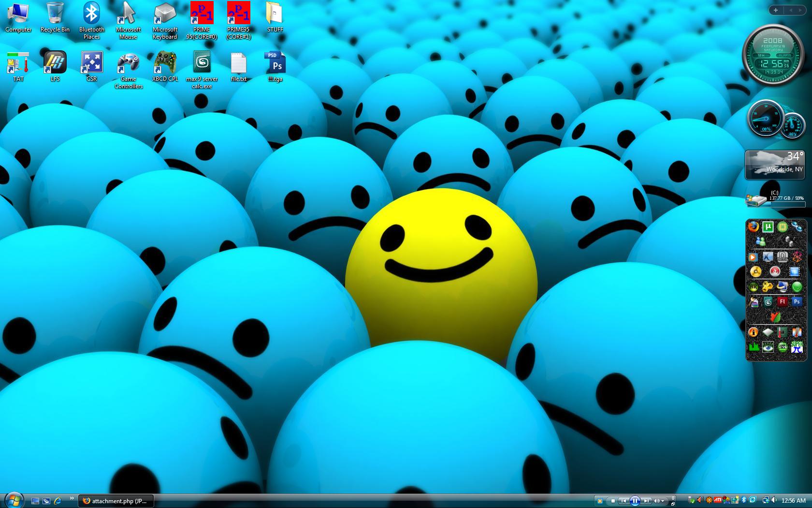
Task: Open the XBCD GPL shortcut
Action: click(x=165, y=67)
